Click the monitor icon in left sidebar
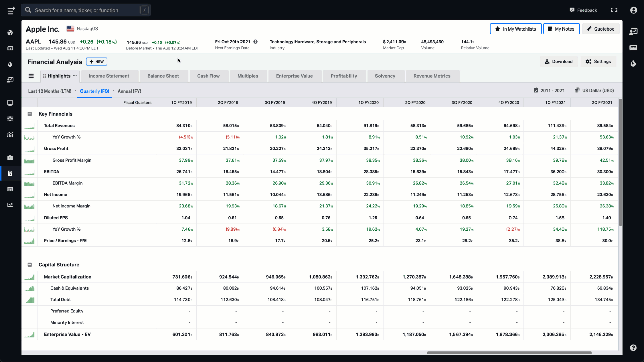Image resolution: width=644 pixels, height=362 pixels. click(x=10, y=103)
